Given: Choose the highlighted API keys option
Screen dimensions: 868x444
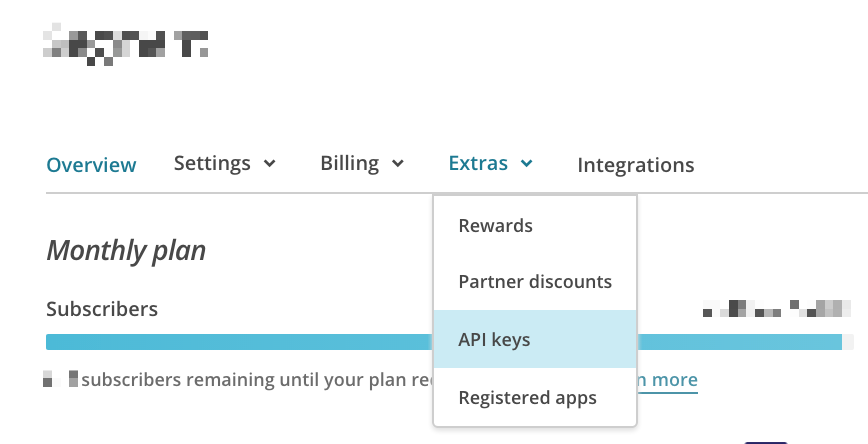Looking at the screenshot, I should tap(494, 340).
